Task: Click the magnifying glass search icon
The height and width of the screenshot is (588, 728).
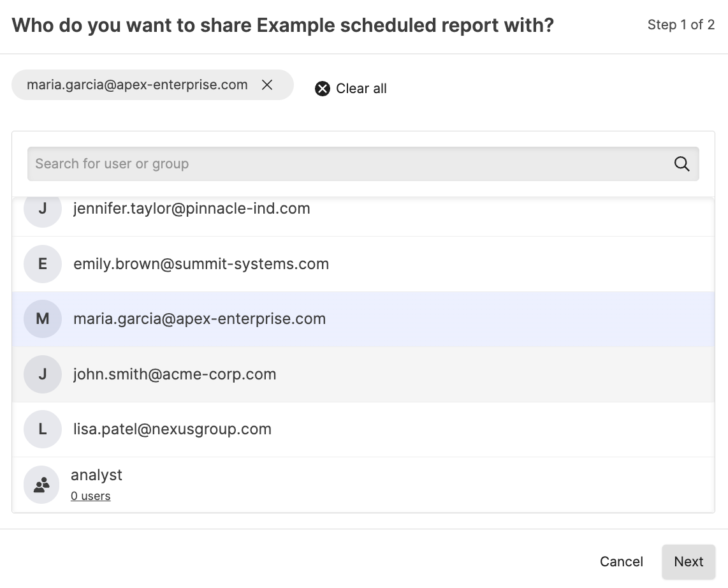Action: tap(681, 164)
